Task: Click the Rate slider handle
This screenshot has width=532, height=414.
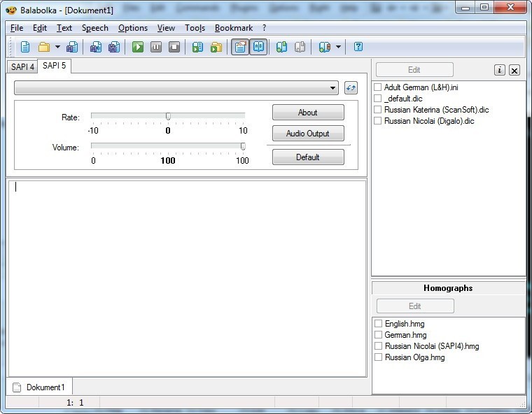Action: click(168, 116)
